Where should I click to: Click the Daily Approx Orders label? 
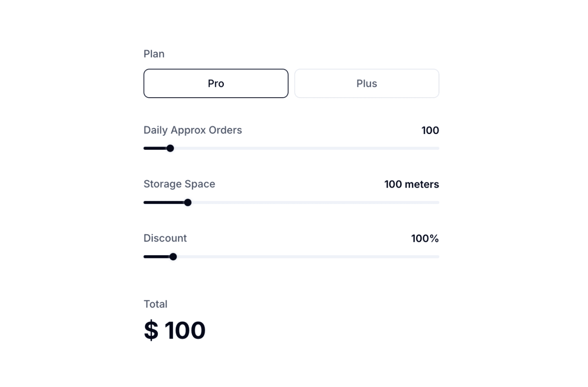coord(193,130)
